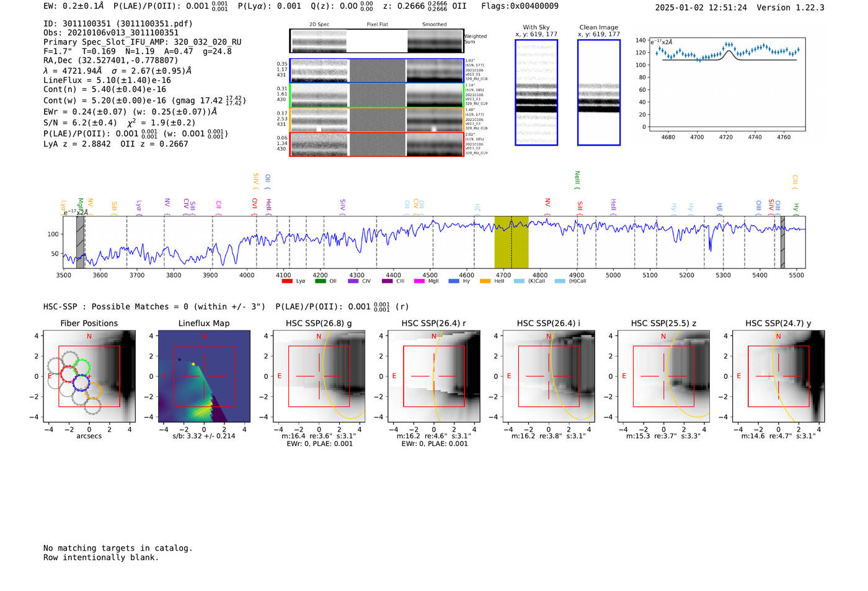Click the blue Hγ legend swatch
This screenshot has width=868, height=591.
454,281
